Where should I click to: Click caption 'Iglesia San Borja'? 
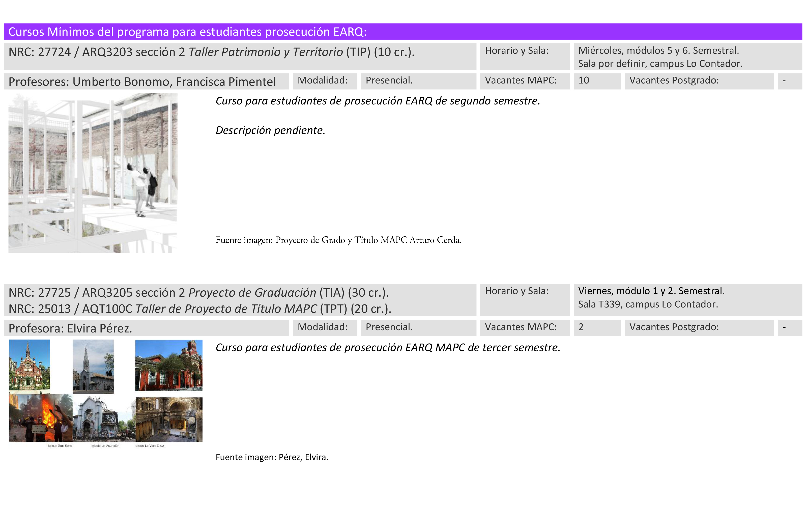click(x=60, y=446)
